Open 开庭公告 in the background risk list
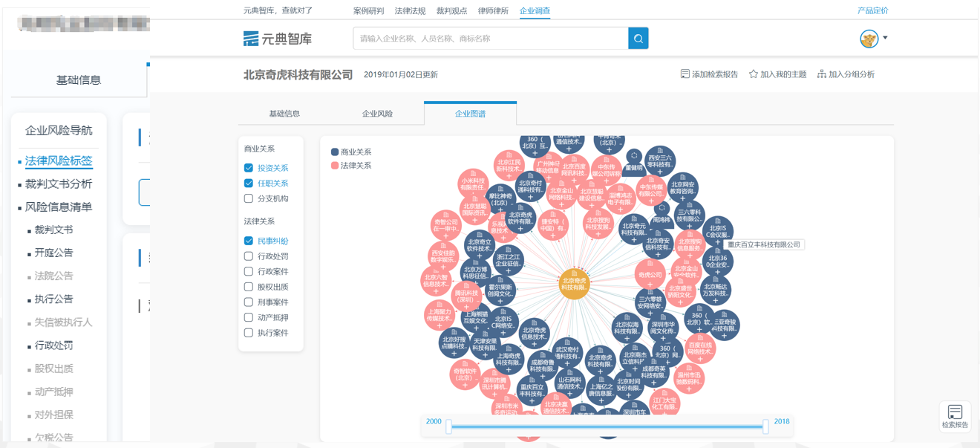Image resolution: width=980 pixels, height=448 pixels. [x=54, y=253]
